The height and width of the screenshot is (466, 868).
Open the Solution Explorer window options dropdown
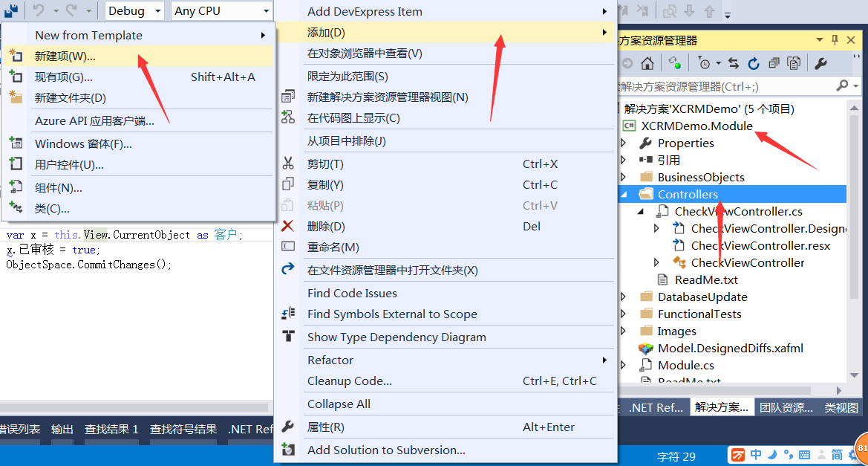pos(819,40)
